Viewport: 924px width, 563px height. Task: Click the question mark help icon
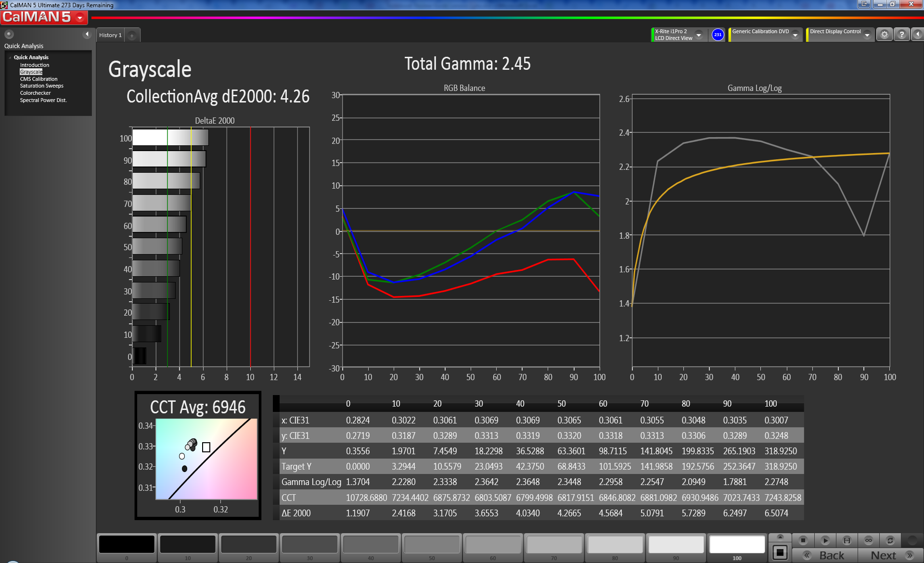click(x=901, y=35)
